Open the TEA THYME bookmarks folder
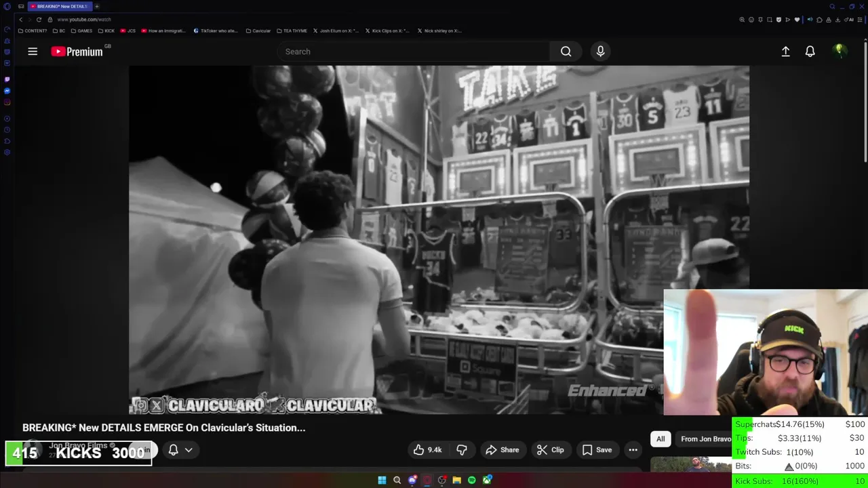This screenshot has height=488, width=868. pyautogui.click(x=292, y=30)
